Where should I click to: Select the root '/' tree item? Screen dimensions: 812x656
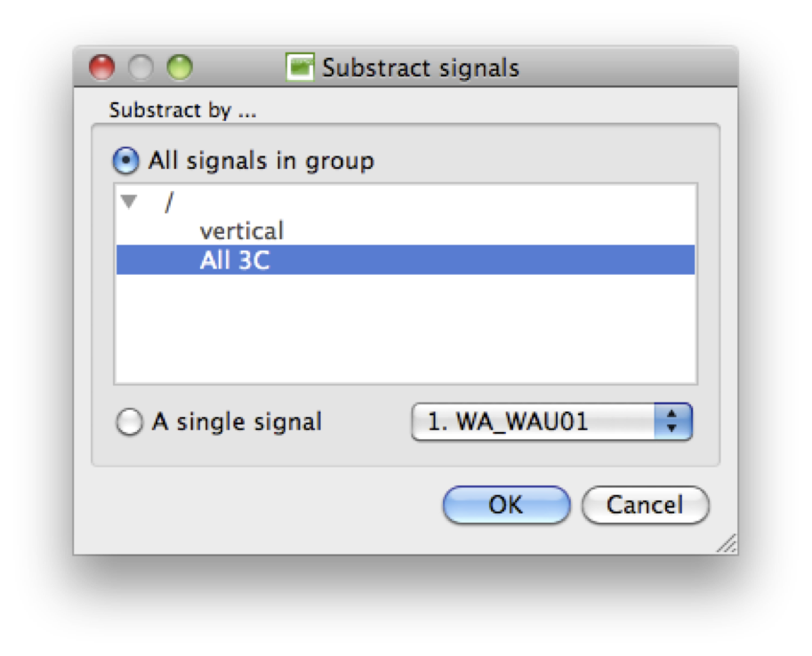(x=167, y=203)
